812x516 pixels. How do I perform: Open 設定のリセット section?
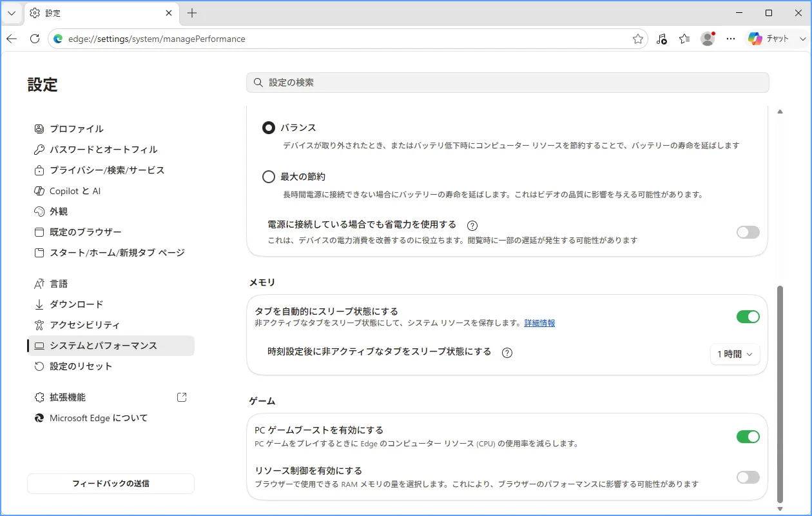click(111, 366)
